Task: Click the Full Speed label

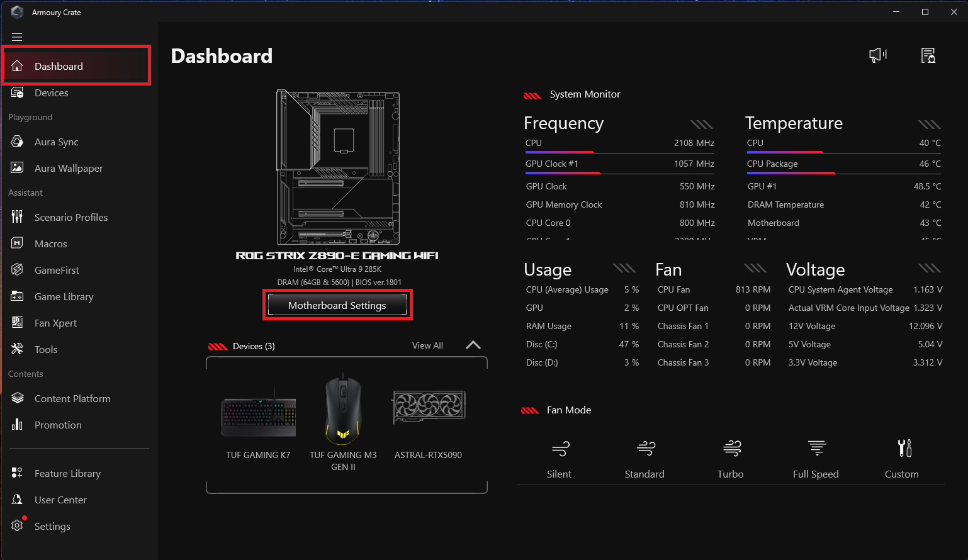Action: 816,474
